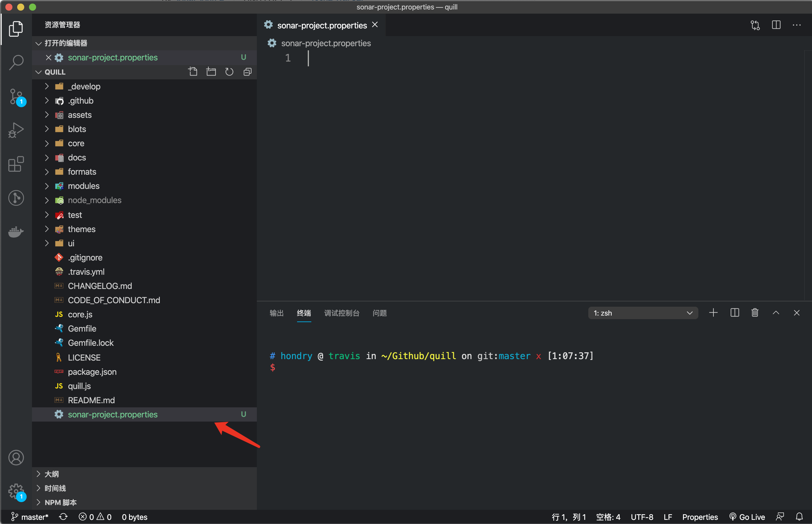Start the Go Live server
This screenshot has width=812, height=524.
point(748,517)
